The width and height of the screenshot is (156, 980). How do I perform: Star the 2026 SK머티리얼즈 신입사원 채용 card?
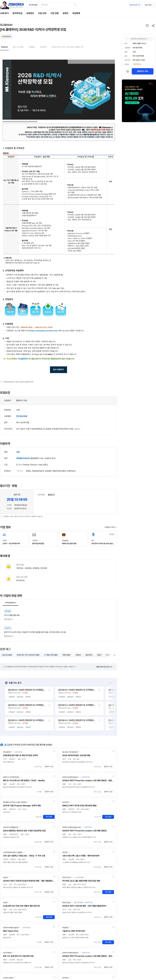[x=113, y=752]
